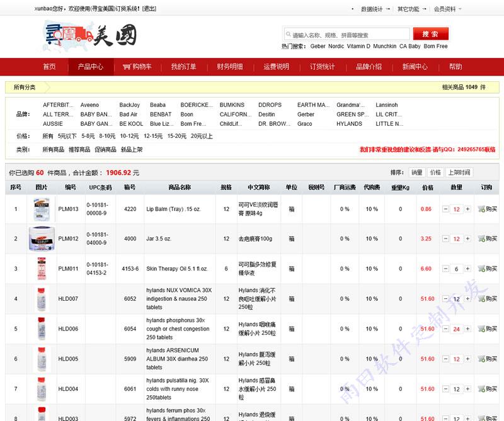Click the hot search term Born Free
The image size is (504, 421).
tap(435, 46)
